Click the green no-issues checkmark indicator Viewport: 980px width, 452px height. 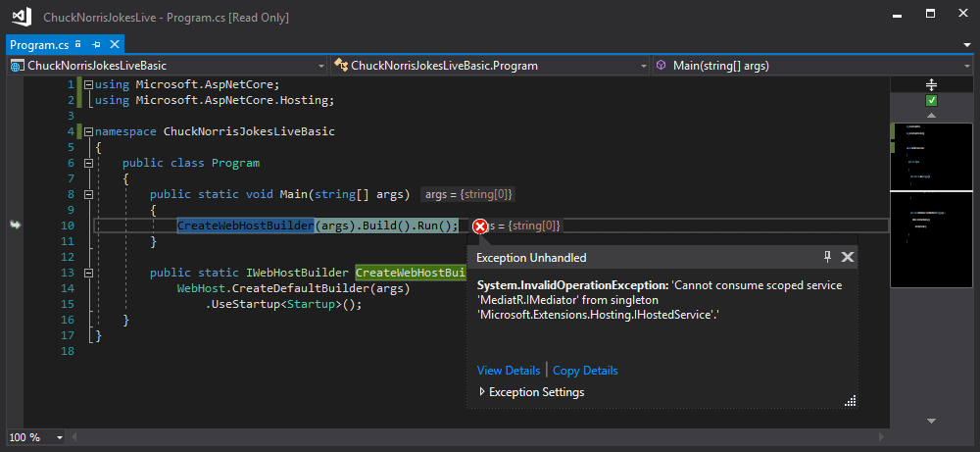(931, 101)
